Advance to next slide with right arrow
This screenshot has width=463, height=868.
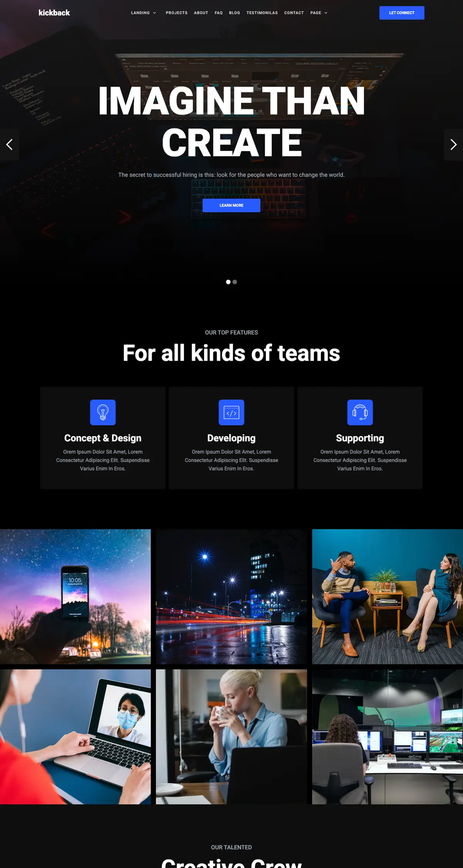(x=453, y=145)
